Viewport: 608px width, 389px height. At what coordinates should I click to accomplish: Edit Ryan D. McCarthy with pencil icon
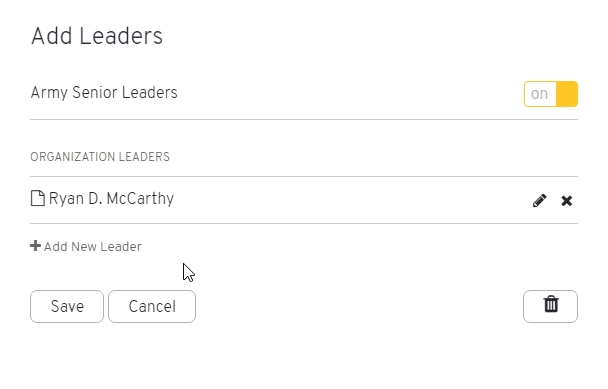(x=539, y=201)
